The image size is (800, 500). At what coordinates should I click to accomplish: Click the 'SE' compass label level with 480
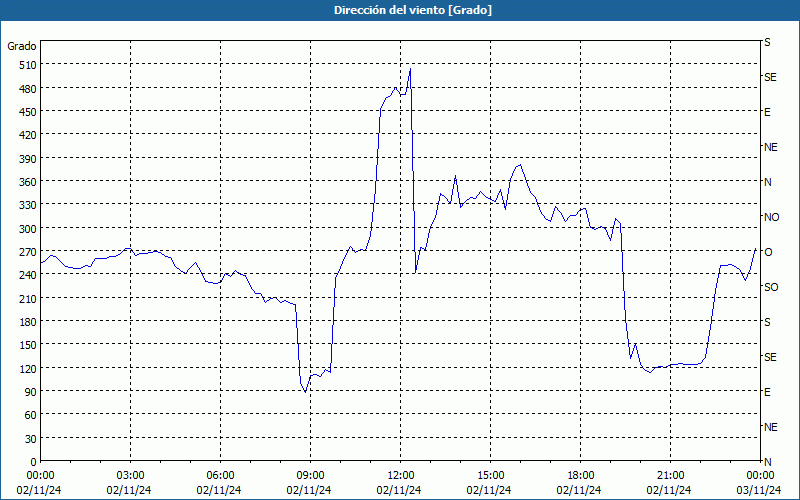pos(770,77)
